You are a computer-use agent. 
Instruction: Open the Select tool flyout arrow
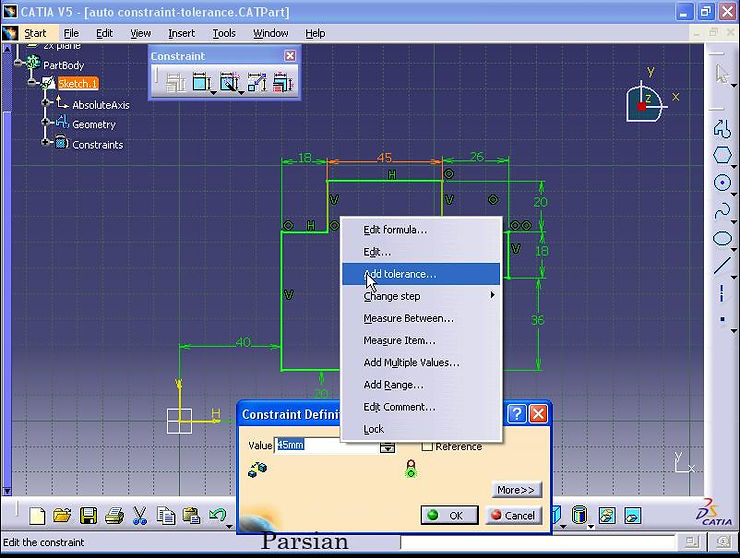click(x=733, y=86)
